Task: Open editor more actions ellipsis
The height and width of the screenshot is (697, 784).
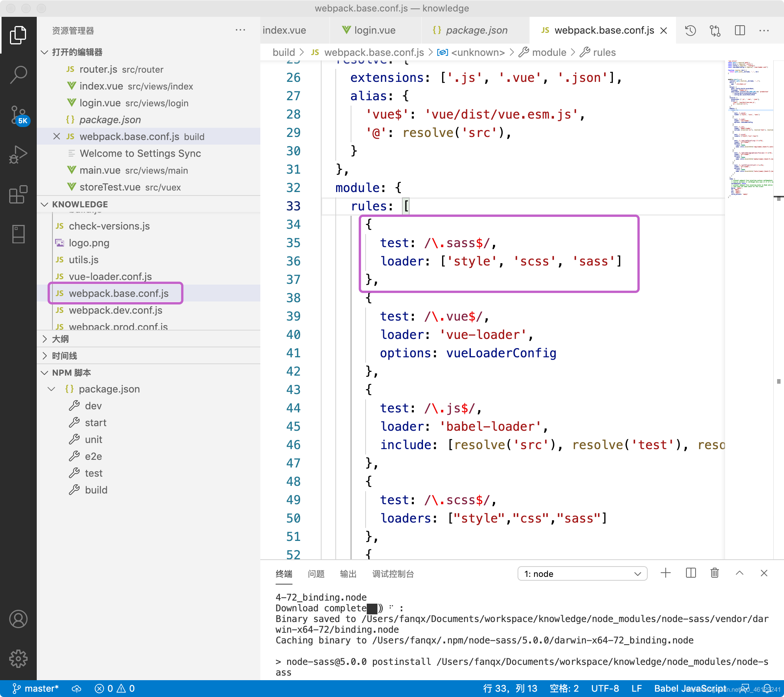Action: click(x=764, y=30)
